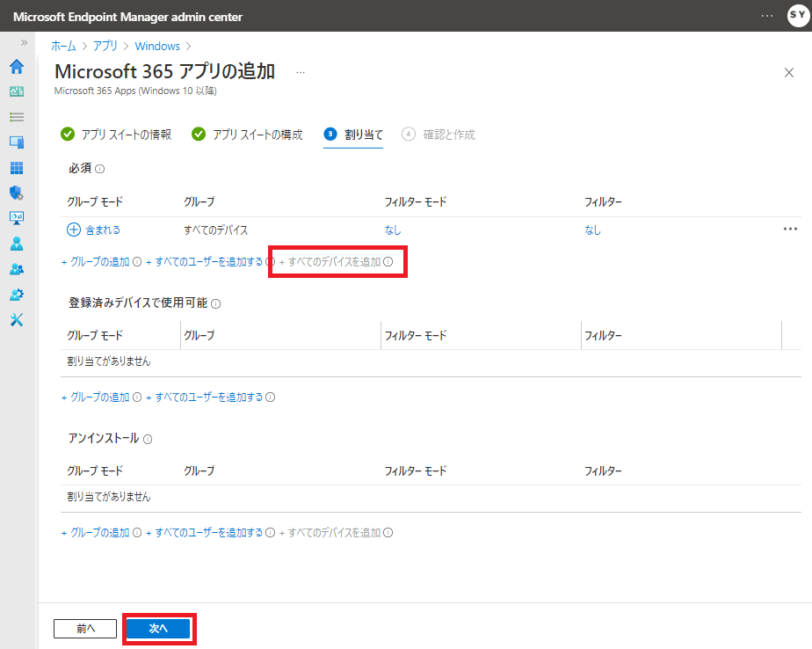Image resolution: width=812 pixels, height=649 pixels.
Task: Open All services list icon
Action: 17,117
